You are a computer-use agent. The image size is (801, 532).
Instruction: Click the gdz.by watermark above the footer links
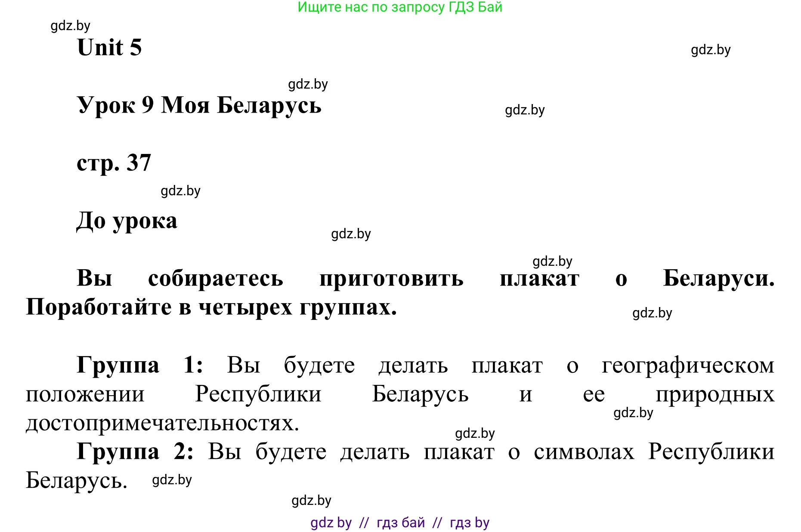pos(312,500)
